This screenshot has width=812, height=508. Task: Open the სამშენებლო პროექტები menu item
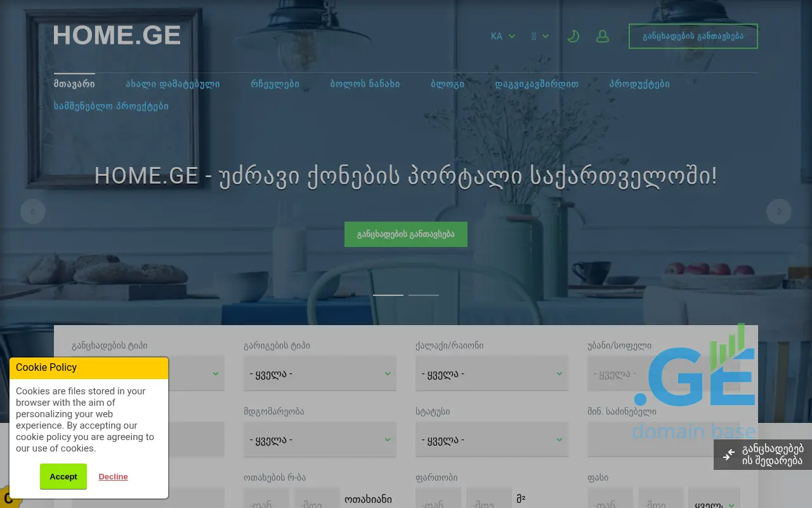[x=111, y=106]
